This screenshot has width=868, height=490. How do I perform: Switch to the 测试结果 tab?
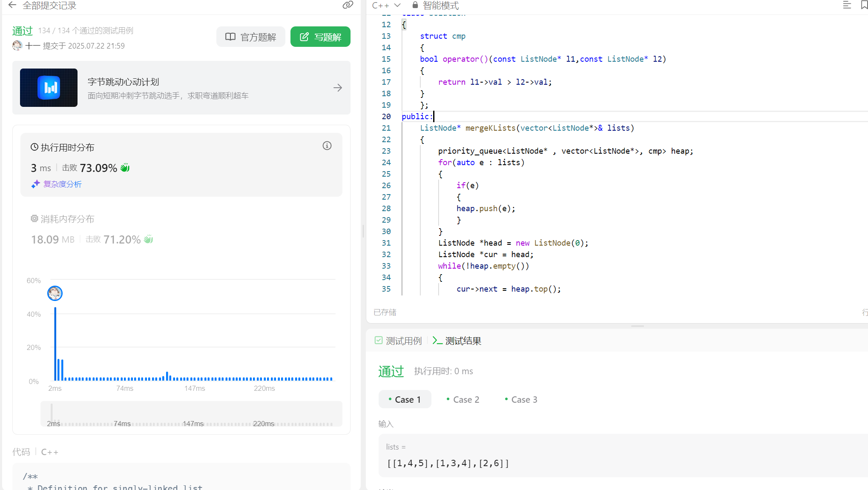pos(457,341)
